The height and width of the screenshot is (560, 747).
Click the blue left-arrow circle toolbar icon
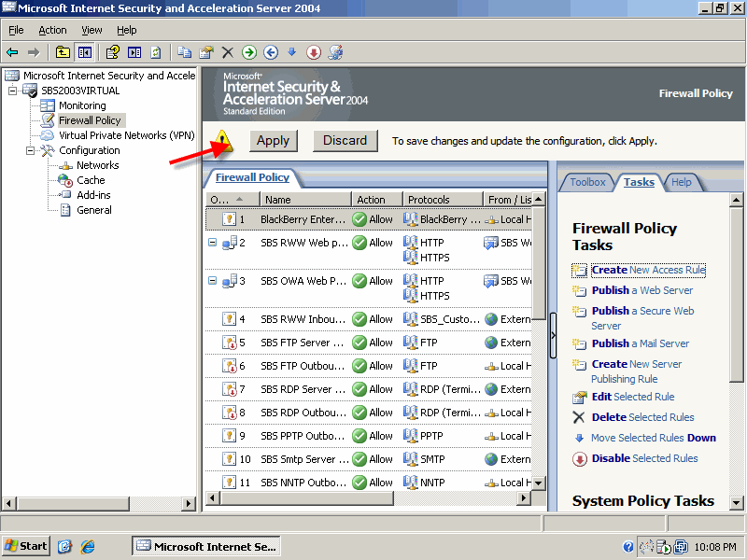tap(271, 52)
